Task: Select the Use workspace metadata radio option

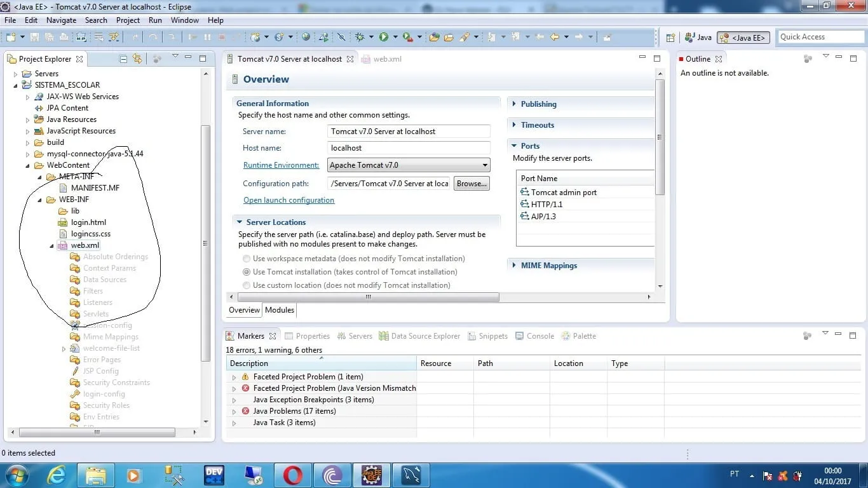Action: [x=247, y=259]
